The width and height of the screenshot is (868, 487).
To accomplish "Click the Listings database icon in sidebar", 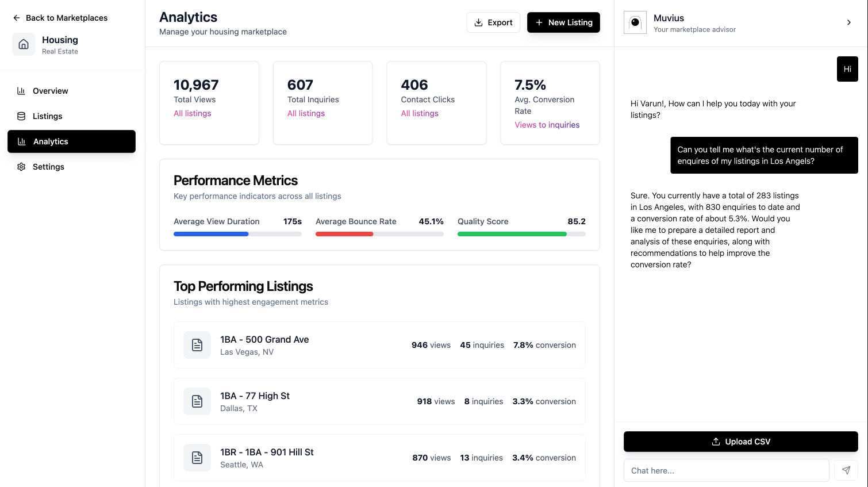I will coord(21,116).
